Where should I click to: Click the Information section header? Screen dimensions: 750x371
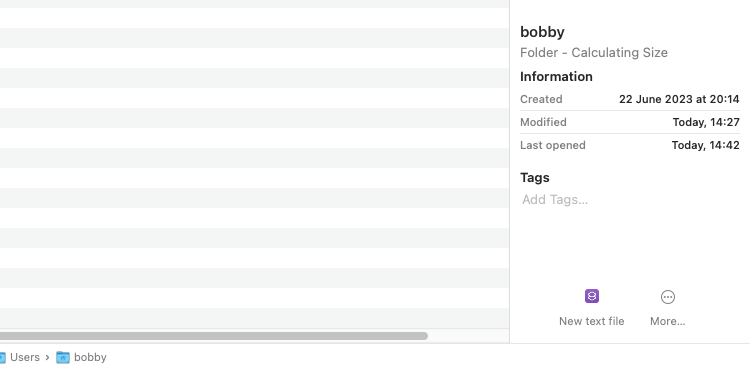click(556, 76)
